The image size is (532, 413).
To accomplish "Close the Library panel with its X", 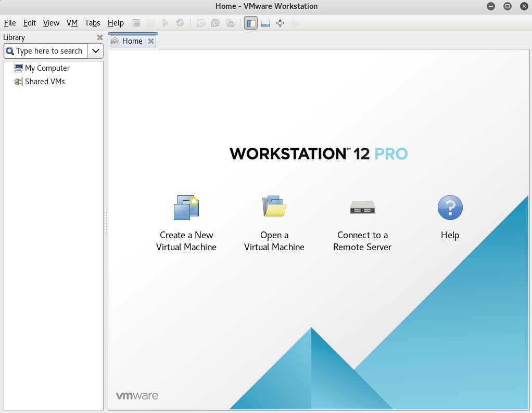I will [x=100, y=37].
